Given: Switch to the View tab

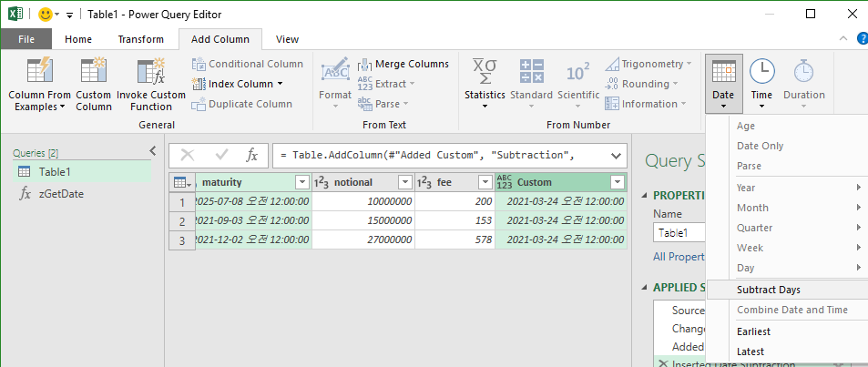Looking at the screenshot, I should click(x=287, y=39).
